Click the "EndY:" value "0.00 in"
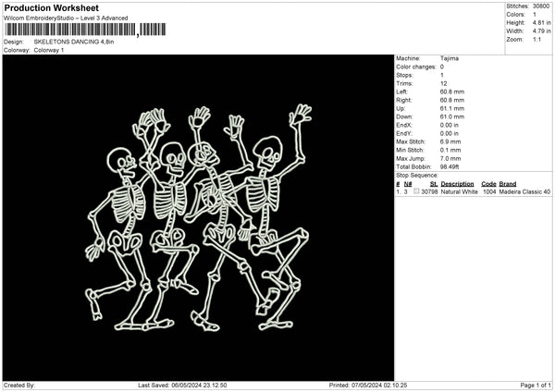Viewport: 555px width, 392px height. tap(450, 133)
